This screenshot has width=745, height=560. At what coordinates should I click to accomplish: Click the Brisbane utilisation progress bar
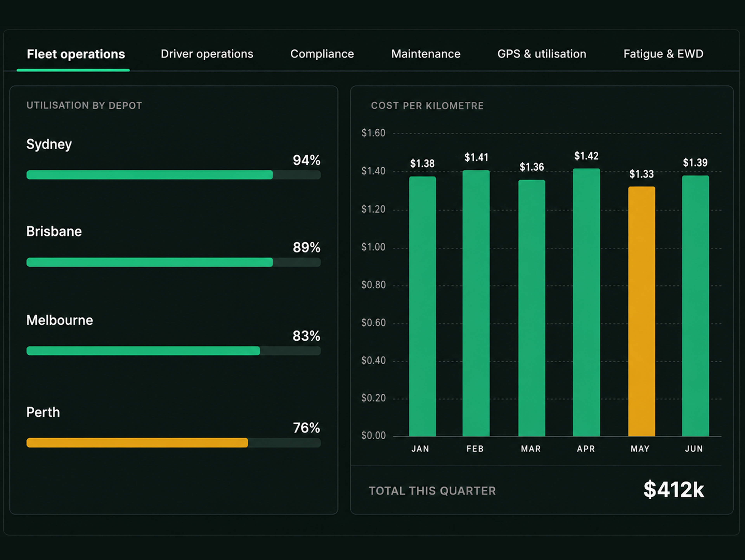(x=173, y=262)
